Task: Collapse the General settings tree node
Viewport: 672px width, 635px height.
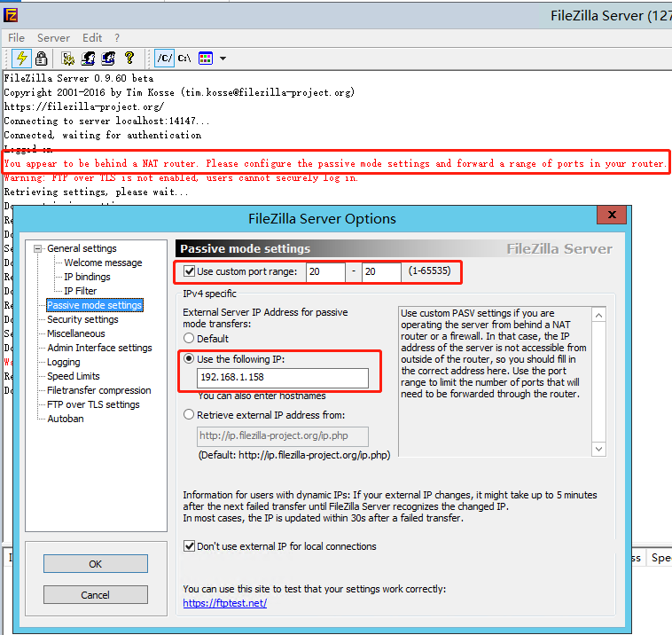Action: coord(38,248)
